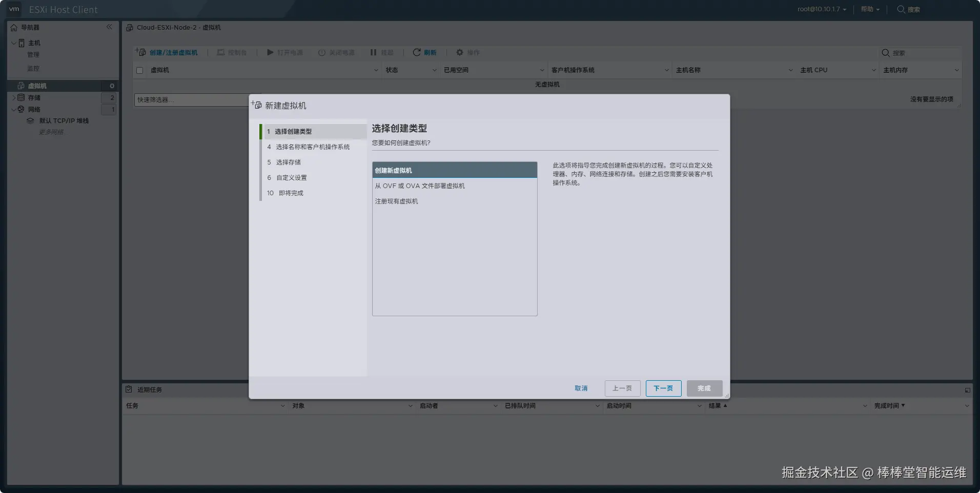Click 取消 to cancel the wizard
Screen dimensions: 980x493
581,388
